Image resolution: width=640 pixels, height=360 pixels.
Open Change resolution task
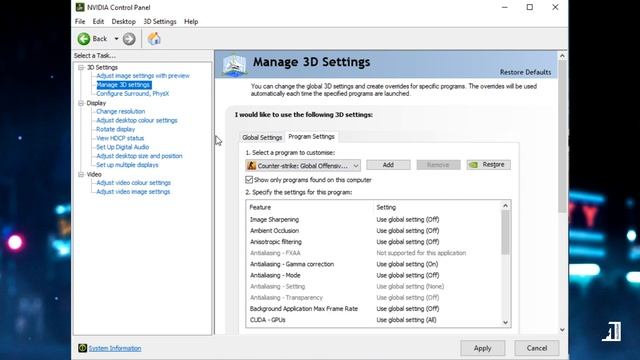click(120, 111)
